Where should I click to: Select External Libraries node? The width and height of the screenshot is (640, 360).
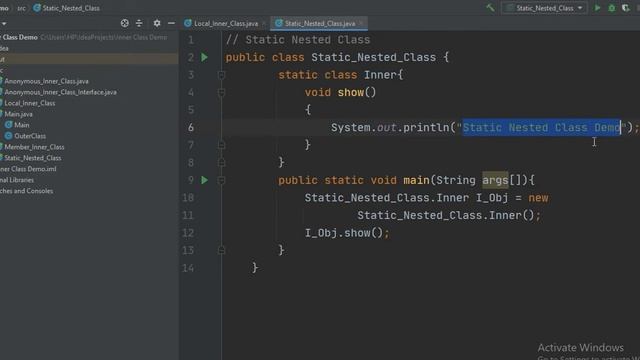click(17, 180)
